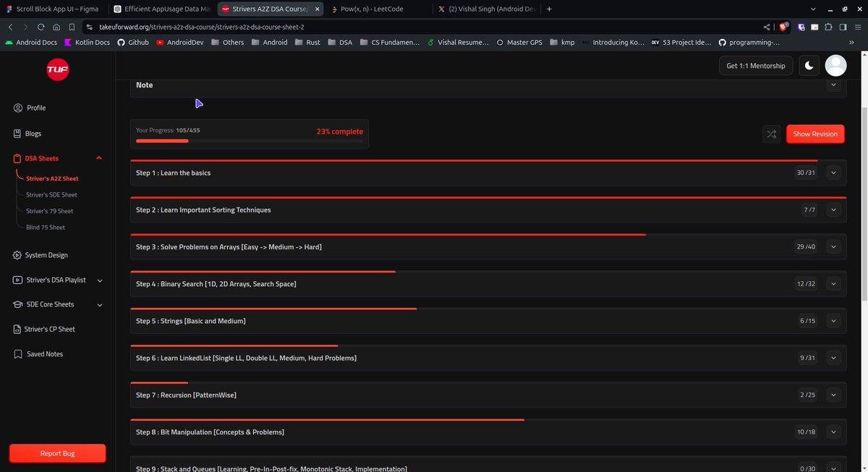Click Step 3 Arrays title text

(x=229, y=247)
